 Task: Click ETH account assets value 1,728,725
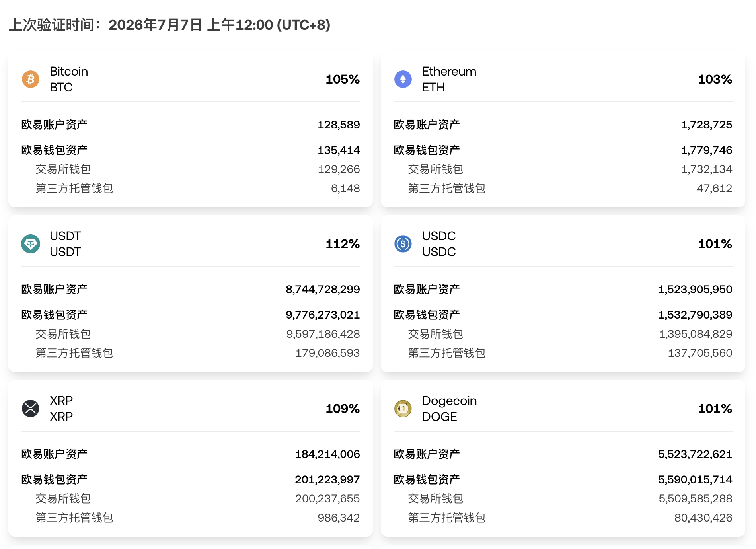tap(707, 125)
